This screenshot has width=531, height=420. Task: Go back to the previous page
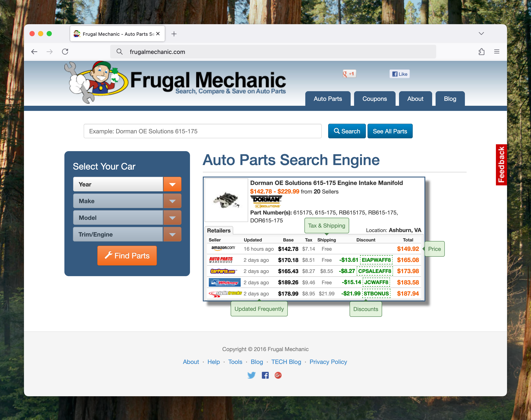(x=34, y=52)
